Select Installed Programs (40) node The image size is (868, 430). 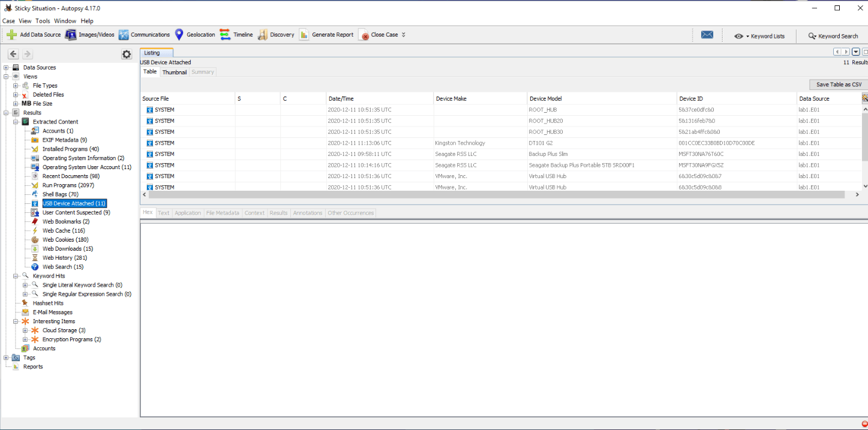coord(71,149)
